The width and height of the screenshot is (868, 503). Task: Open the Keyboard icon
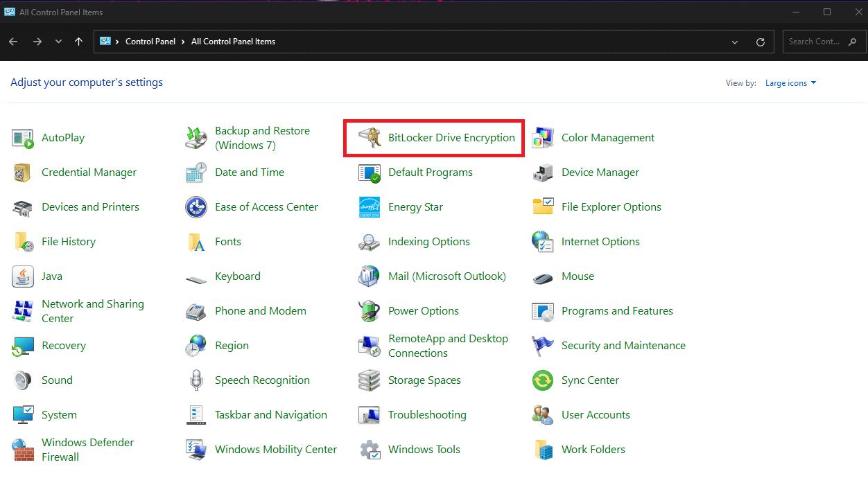point(196,279)
